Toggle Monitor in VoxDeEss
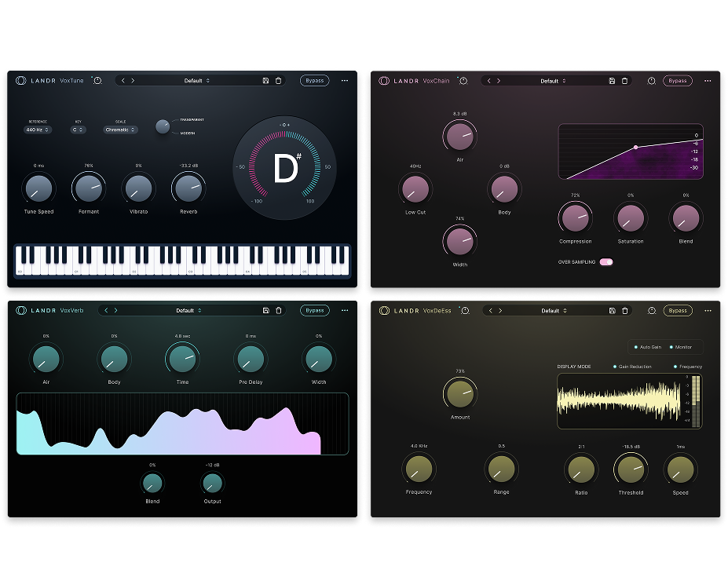Image resolution: width=728 pixels, height=588 pixels. point(681,347)
